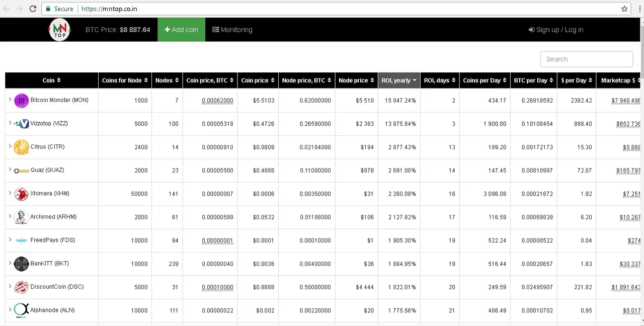The height and width of the screenshot is (326, 644).
Task: Click the table Search field
Action: point(586,59)
